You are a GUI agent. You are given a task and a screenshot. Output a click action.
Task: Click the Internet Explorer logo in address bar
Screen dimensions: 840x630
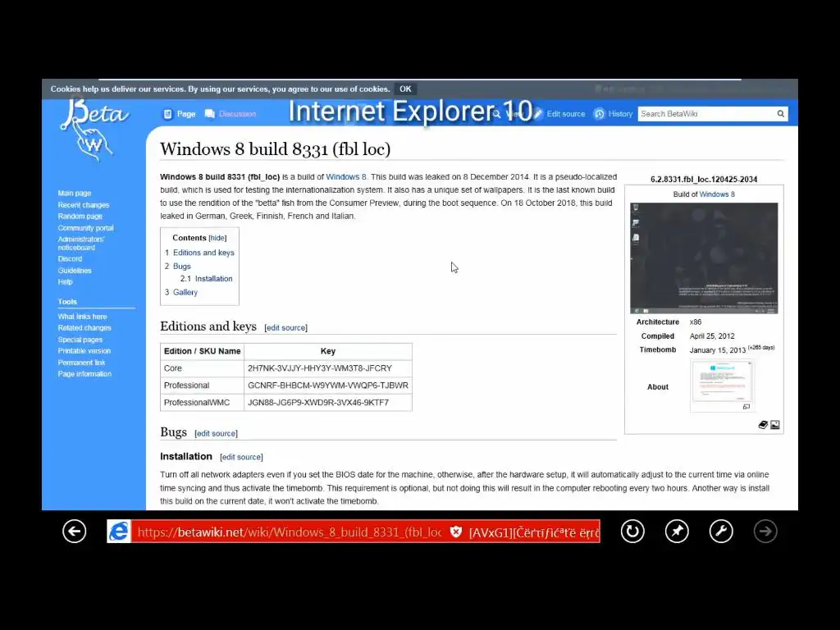(118, 532)
